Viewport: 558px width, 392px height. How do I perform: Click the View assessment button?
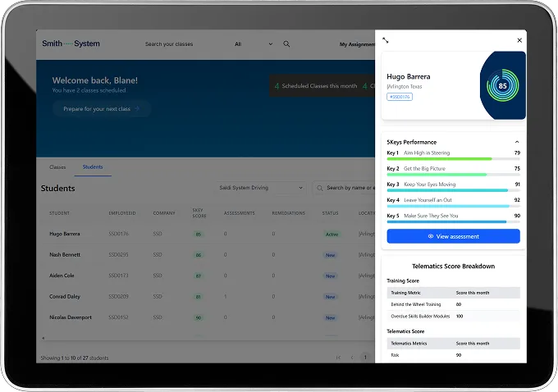click(x=453, y=236)
